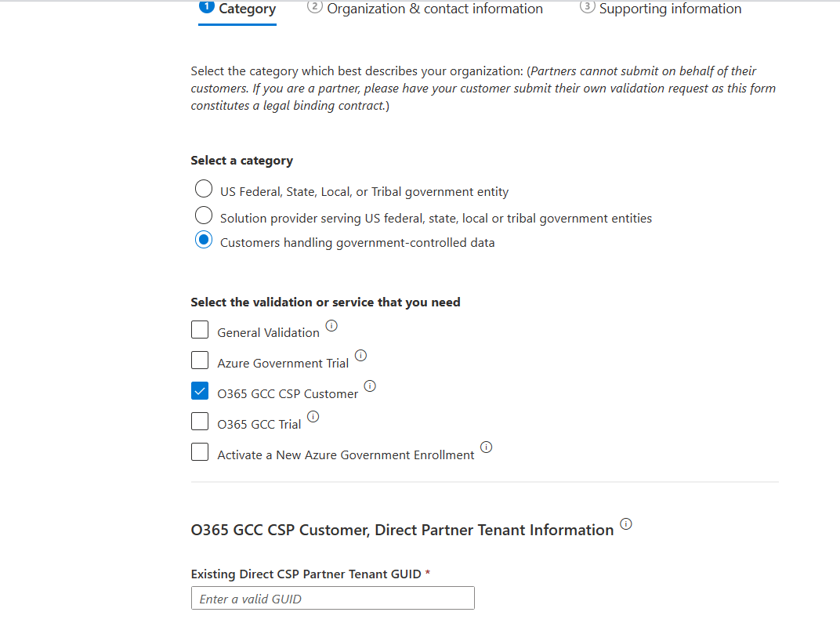Click the info icon beside Azure Government Trial
Image resolution: width=840 pixels, height=641 pixels.
(x=360, y=355)
